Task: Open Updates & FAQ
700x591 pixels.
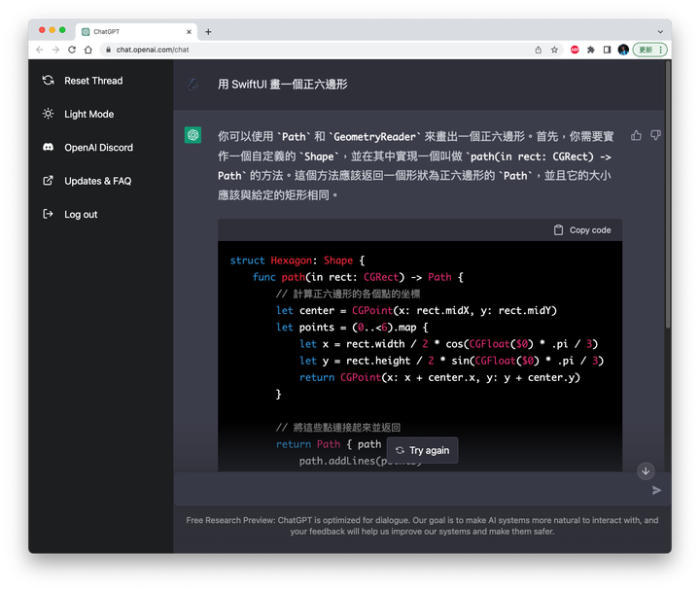Action: click(87, 181)
